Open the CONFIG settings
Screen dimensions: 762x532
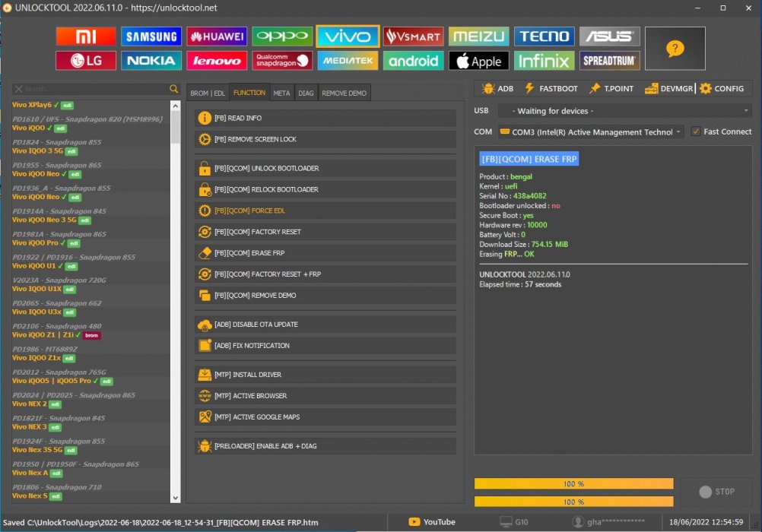(x=722, y=88)
